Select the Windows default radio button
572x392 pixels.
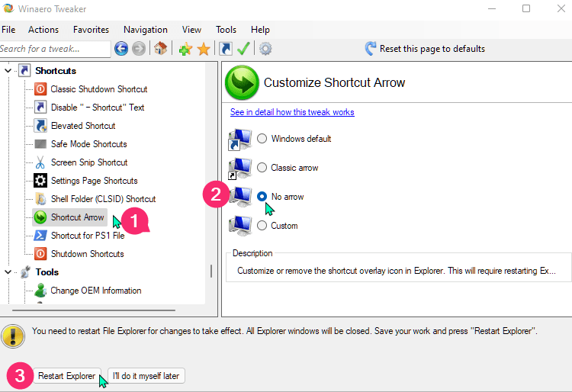262,139
